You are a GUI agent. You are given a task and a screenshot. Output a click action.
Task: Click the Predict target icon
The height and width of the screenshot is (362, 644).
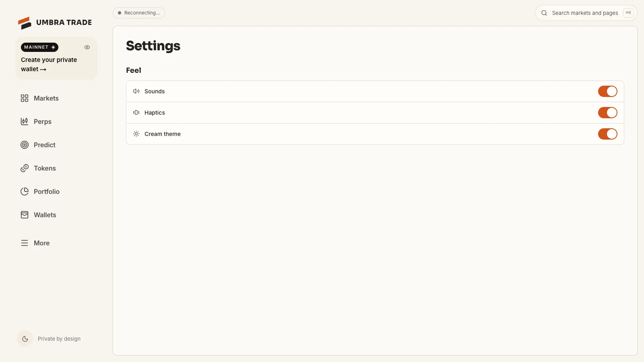(x=25, y=145)
